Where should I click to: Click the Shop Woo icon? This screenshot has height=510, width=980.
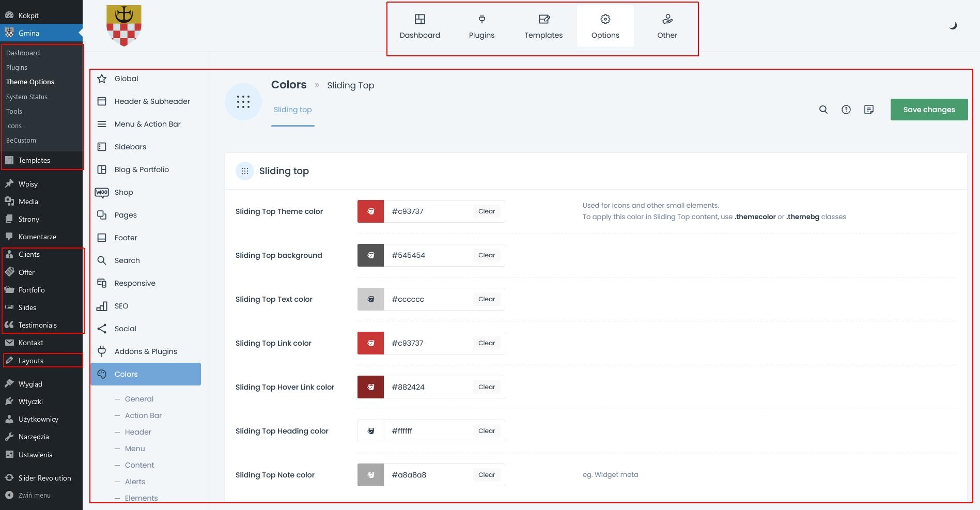coord(102,193)
